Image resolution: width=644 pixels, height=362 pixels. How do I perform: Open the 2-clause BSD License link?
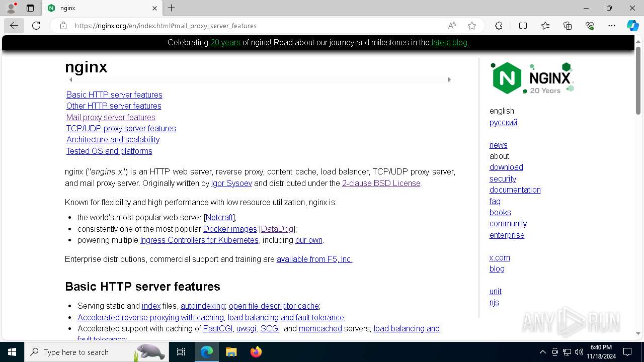(381, 183)
